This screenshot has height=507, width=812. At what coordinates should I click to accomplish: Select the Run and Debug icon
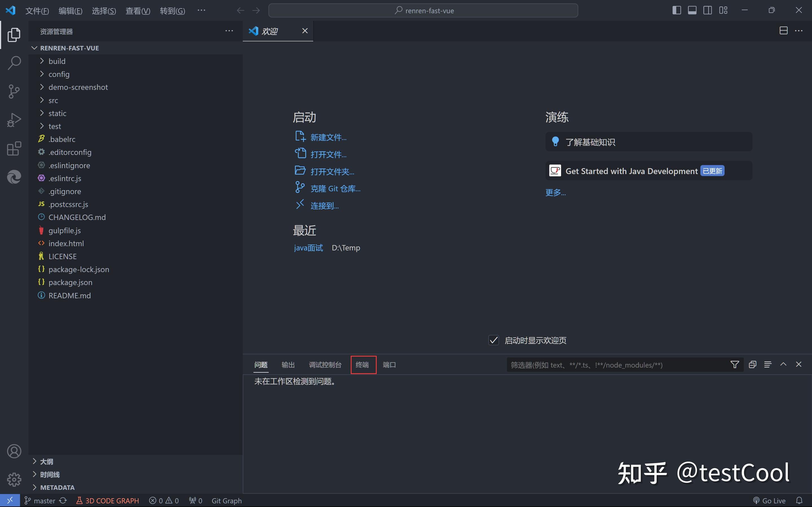click(14, 119)
